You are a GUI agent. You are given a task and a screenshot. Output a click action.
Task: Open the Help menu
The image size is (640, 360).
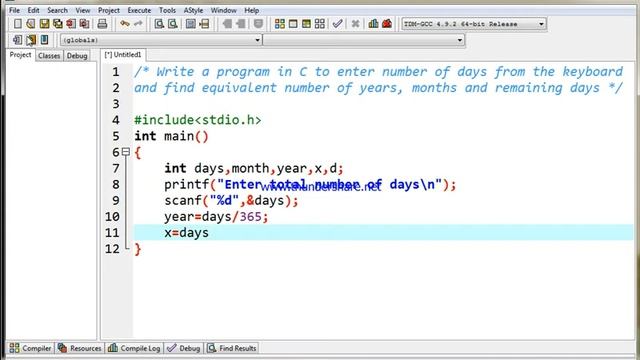(x=251, y=10)
